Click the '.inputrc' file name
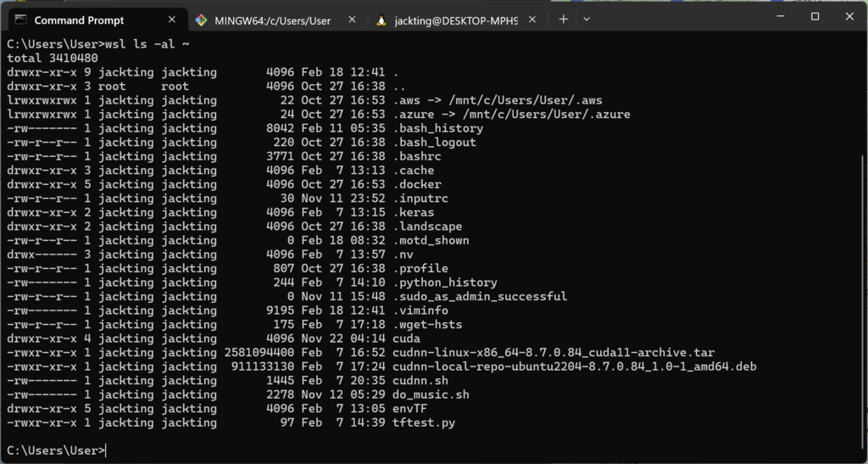 pyautogui.click(x=420, y=198)
